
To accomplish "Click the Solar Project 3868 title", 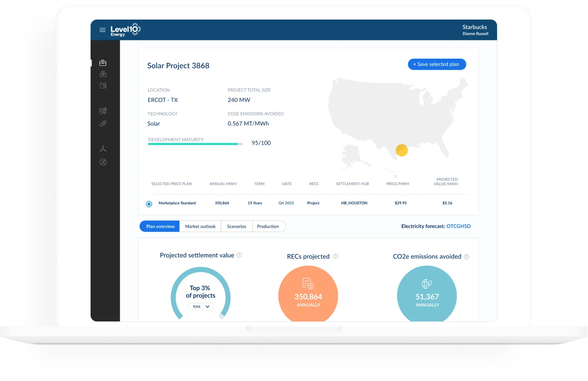I will click(178, 65).
